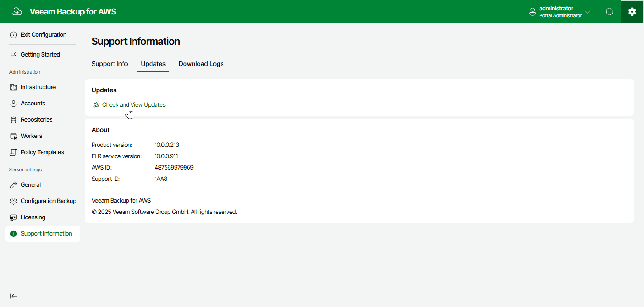The image size is (644, 307).
Task: Click the Licensing certificate icon
Action: (14, 217)
